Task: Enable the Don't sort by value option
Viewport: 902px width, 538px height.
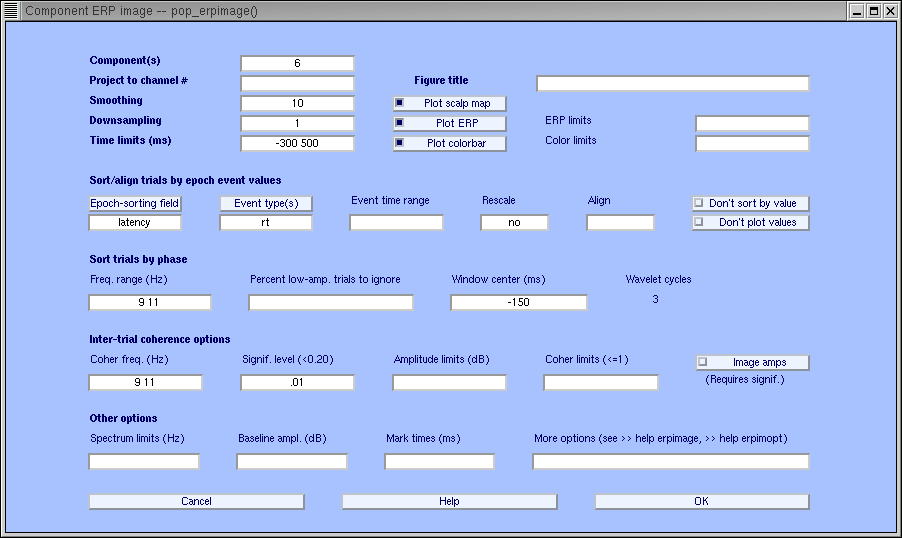Action: 700,203
